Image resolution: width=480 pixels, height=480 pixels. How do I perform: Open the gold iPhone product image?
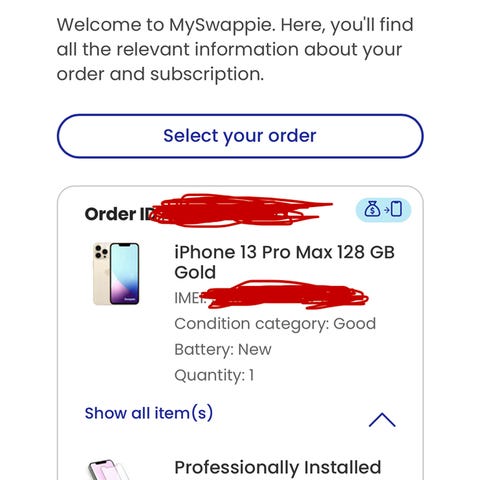(x=116, y=274)
